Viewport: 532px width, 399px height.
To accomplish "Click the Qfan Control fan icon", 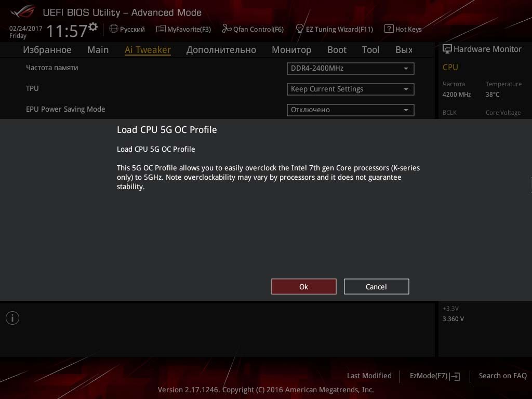I will pos(227,29).
